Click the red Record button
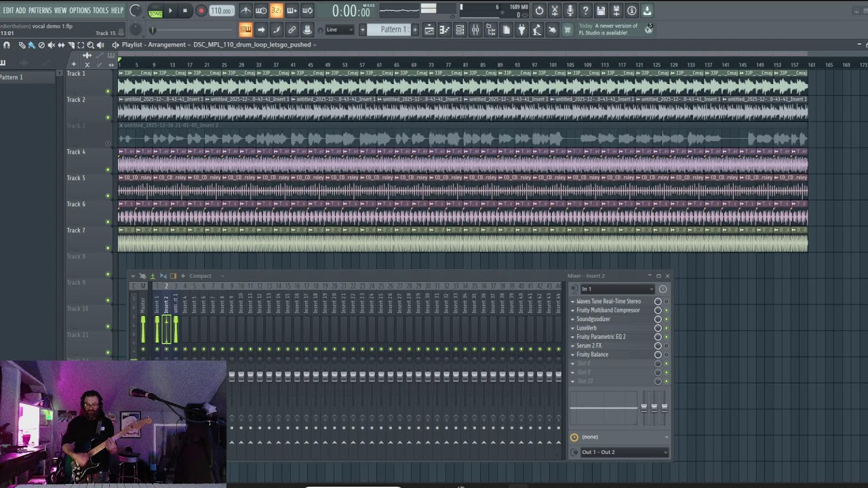 [201, 11]
